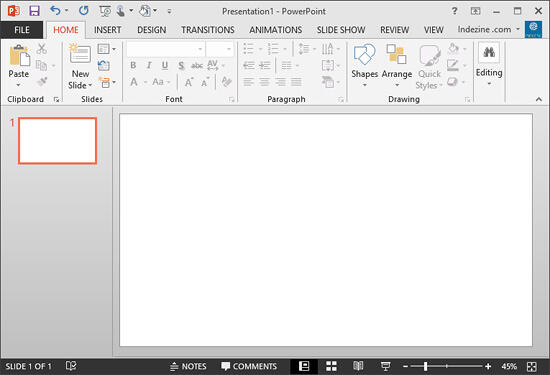Justify the text alignment
Viewport: 550px width, 375px height.
(x=296, y=82)
